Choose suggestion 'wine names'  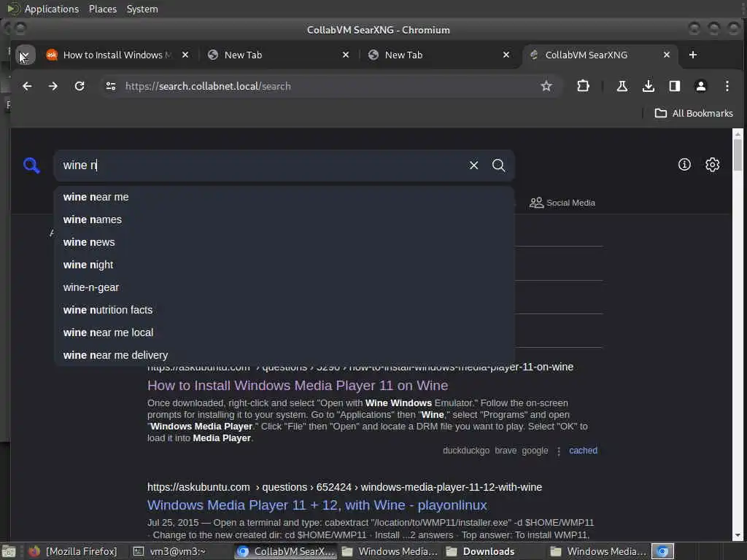tap(284, 219)
